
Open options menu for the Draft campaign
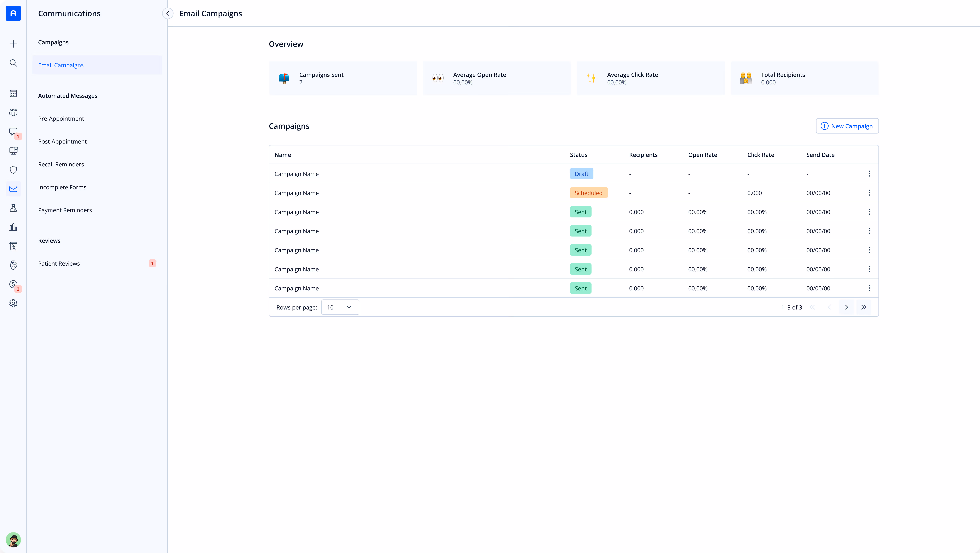point(869,174)
